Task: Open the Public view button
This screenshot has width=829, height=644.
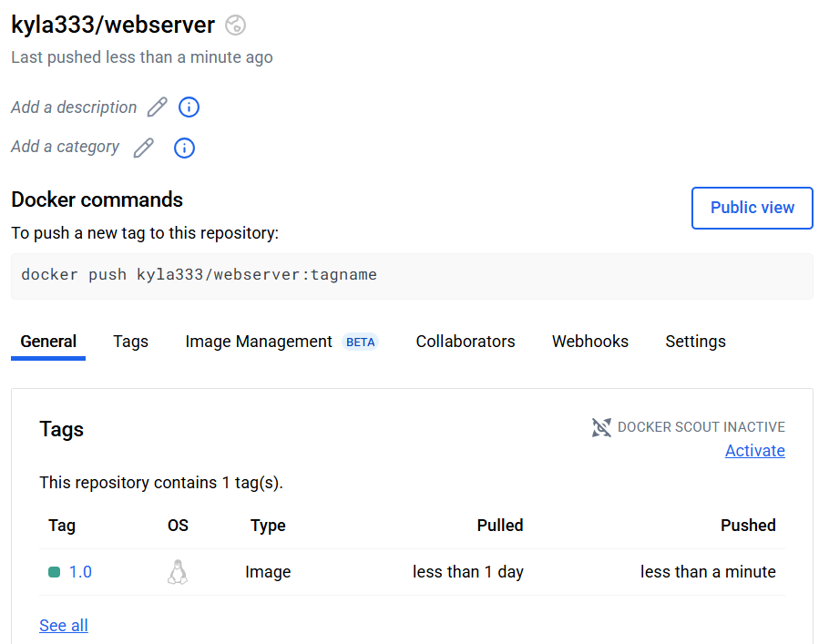Action: 752,208
